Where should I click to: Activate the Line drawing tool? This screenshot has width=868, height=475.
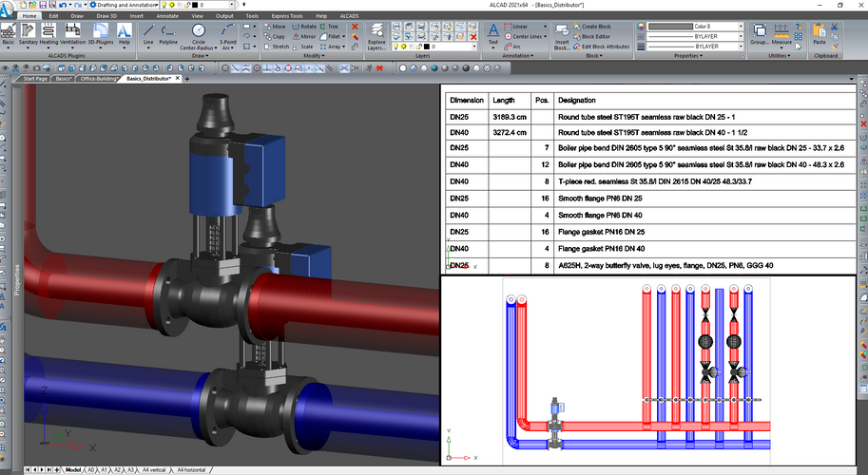click(148, 32)
